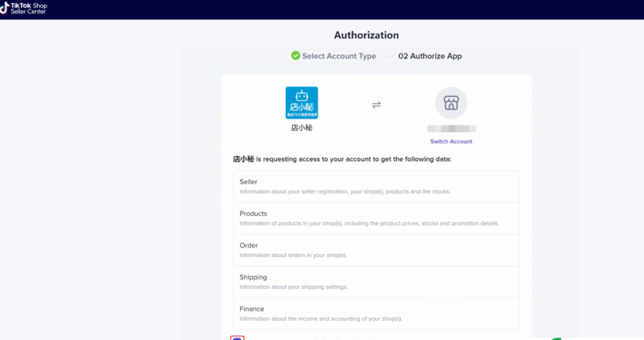Click the store avatar icon above Switch Account
The height and width of the screenshot is (340, 644).
click(x=451, y=102)
